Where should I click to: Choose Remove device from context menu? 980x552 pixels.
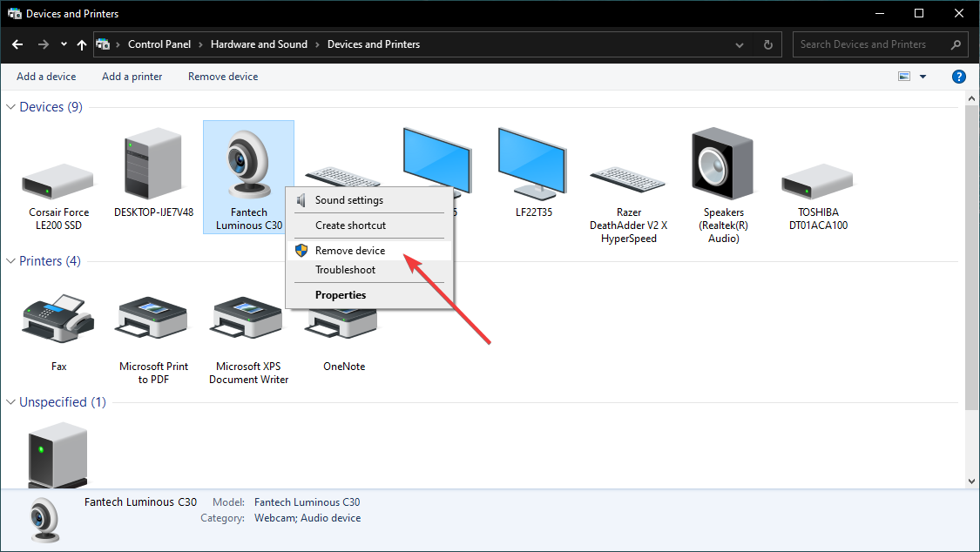click(x=368, y=251)
